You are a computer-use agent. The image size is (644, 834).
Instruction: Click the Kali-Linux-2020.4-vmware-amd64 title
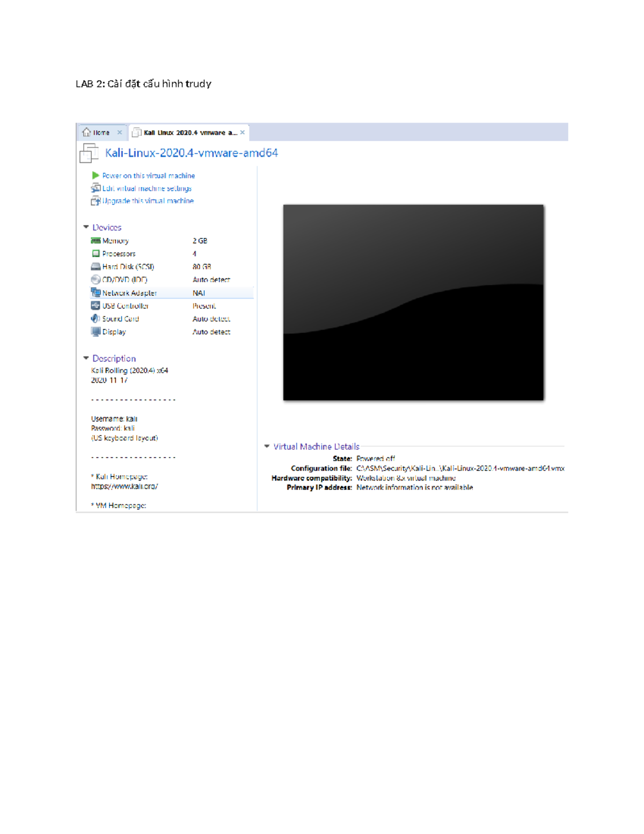(192, 153)
